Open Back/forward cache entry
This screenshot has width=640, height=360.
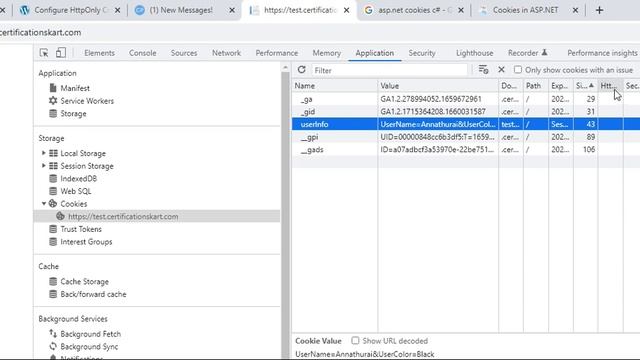click(93, 294)
